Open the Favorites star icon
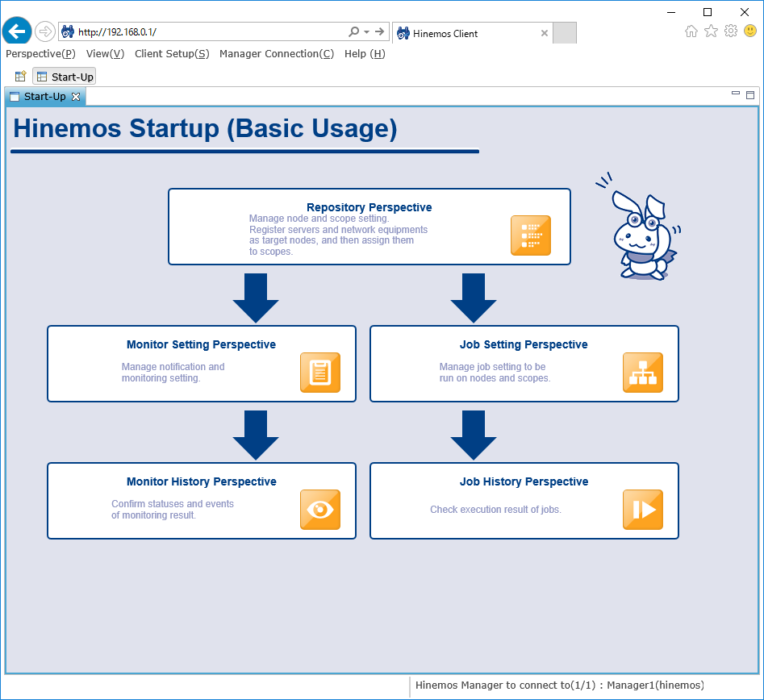 tap(711, 31)
